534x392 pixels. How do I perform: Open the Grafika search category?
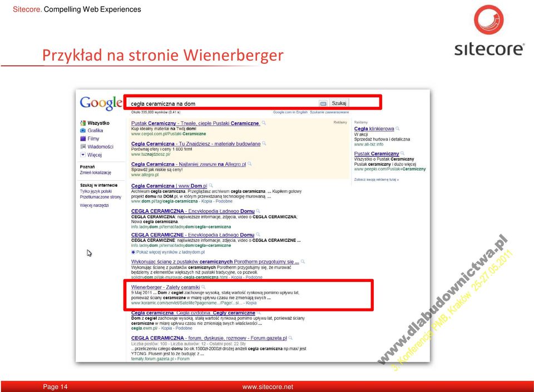pyautogui.click(x=95, y=131)
